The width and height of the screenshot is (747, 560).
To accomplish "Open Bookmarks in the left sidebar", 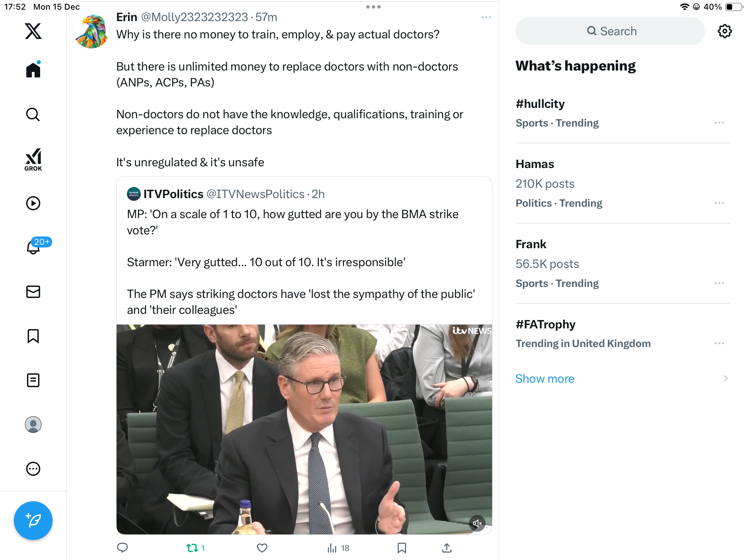I will [x=33, y=336].
